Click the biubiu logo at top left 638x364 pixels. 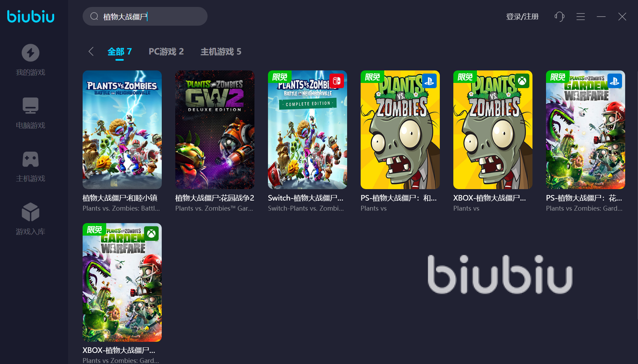pyautogui.click(x=31, y=16)
